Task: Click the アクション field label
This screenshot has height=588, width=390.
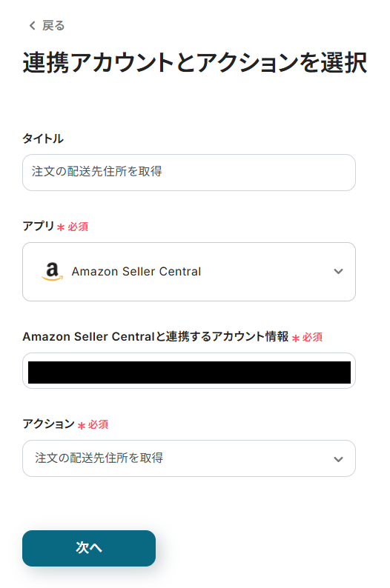Action: 48,424
